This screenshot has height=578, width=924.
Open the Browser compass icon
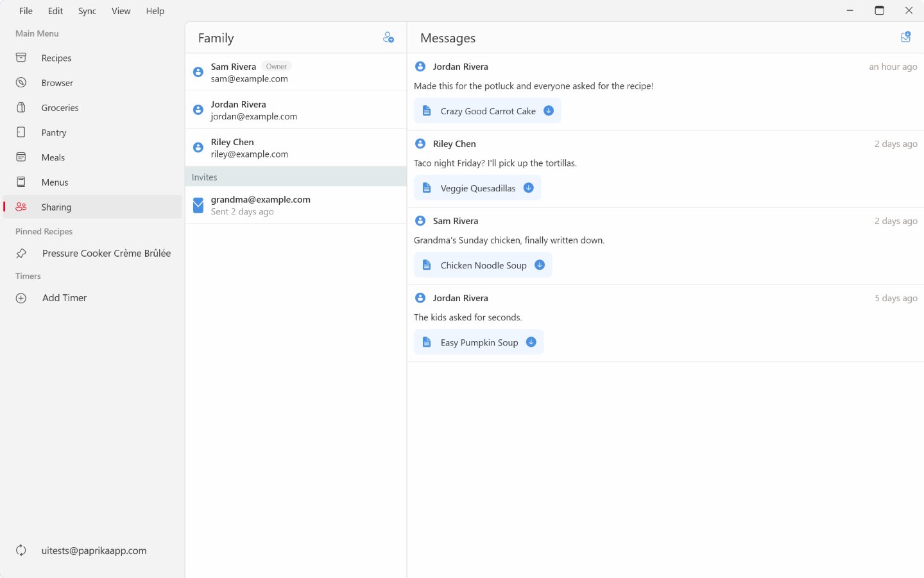[21, 83]
